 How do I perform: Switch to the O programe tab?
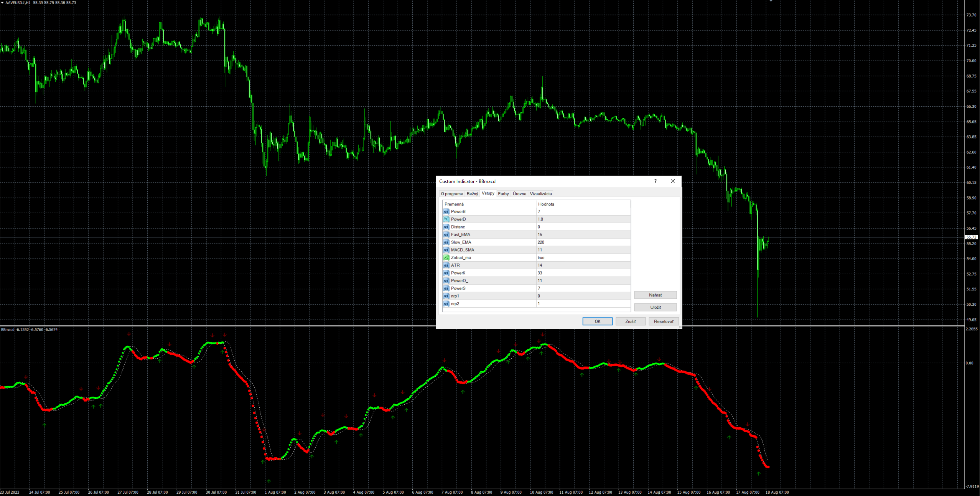(452, 194)
